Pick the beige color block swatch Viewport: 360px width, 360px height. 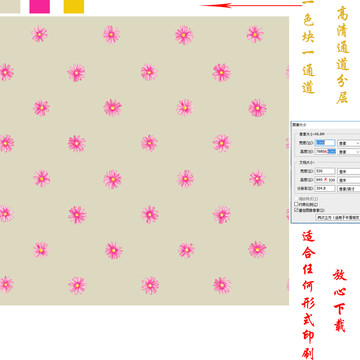pos(10,6)
